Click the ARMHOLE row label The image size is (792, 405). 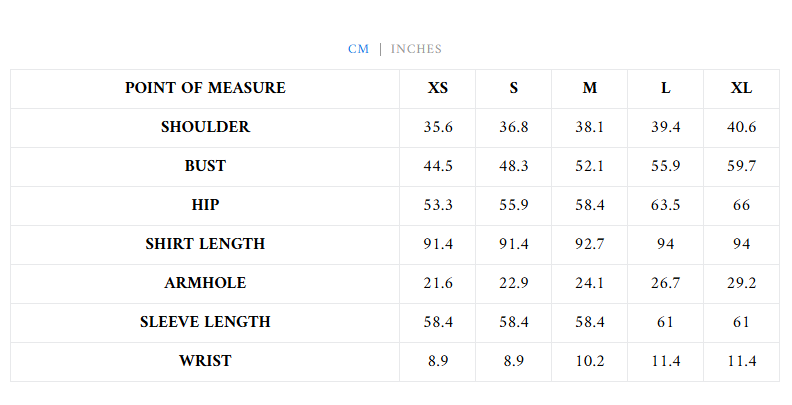pos(205,283)
